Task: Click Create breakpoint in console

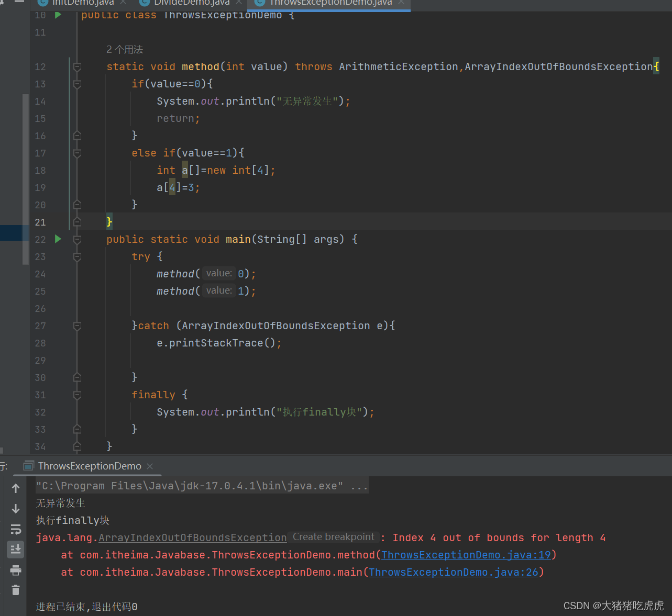Action: (x=334, y=537)
